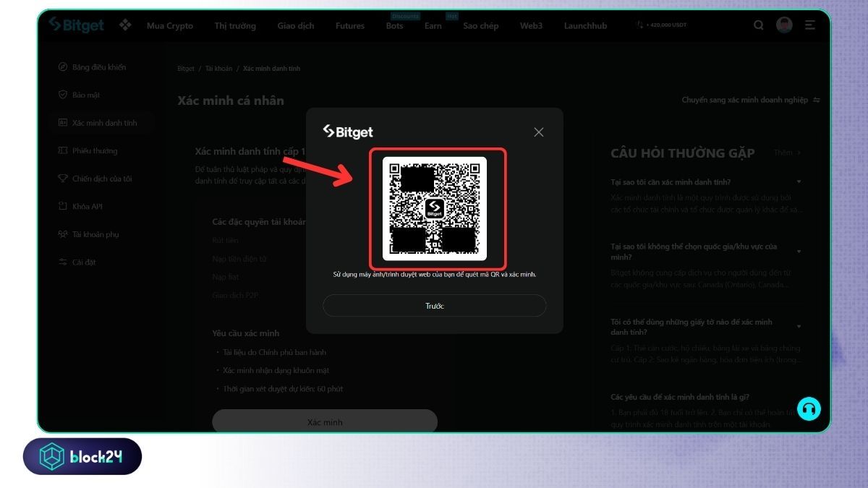The width and height of the screenshot is (868, 488).
Task: Click the Nạp tiền điện tử privilege text
Action: 239,258
